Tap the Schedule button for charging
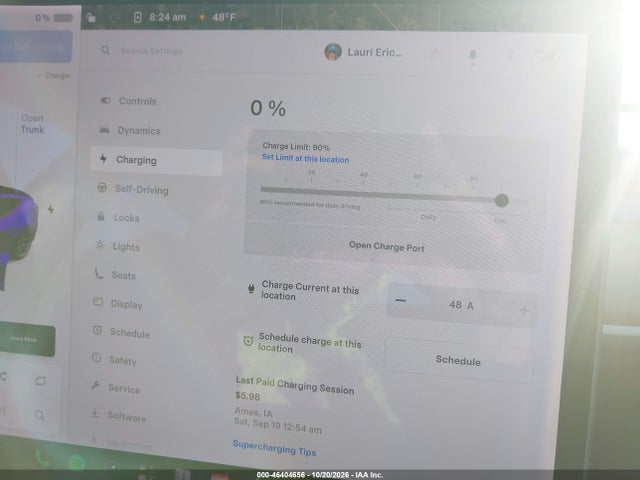Image resolution: width=640 pixels, height=480 pixels. click(458, 360)
